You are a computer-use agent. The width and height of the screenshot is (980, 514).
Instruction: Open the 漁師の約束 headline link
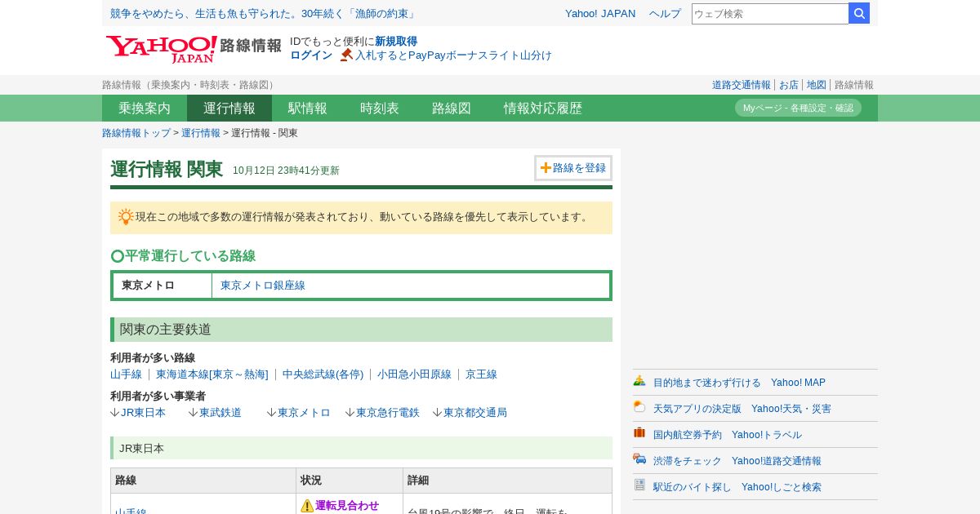(x=265, y=13)
